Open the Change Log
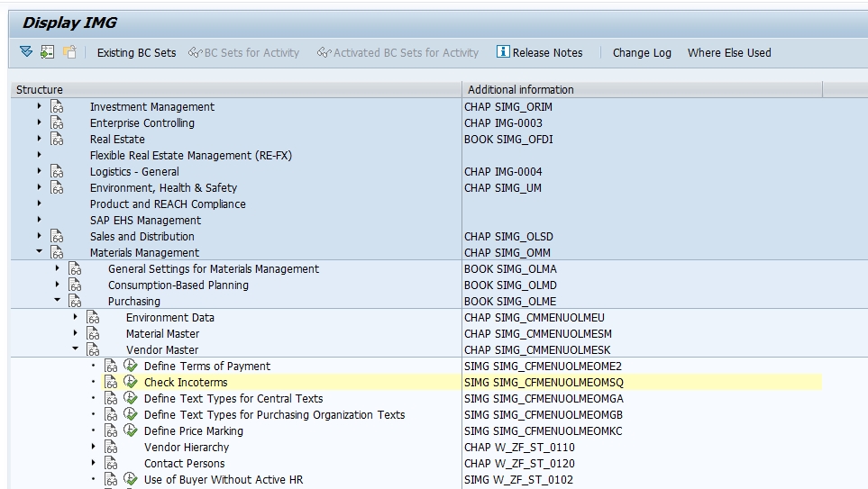The height and width of the screenshot is (489, 868). 642,52
